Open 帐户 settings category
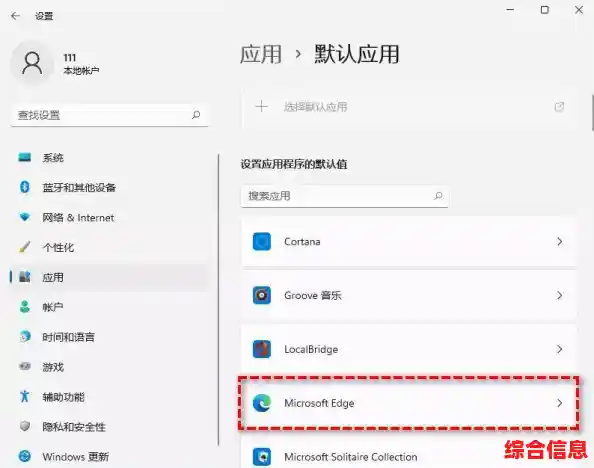594x468 pixels. [109, 307]
